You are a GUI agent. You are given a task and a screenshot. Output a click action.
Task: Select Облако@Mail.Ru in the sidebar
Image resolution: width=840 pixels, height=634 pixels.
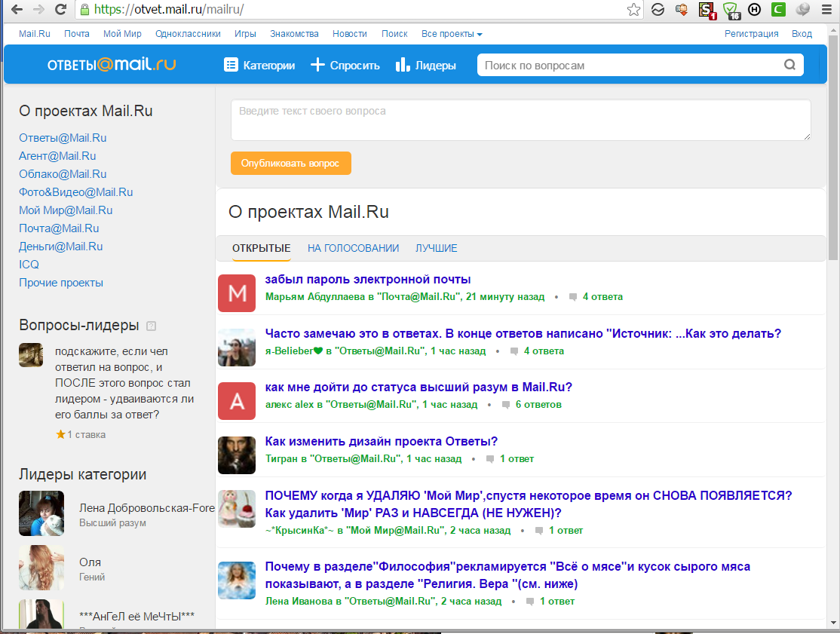click(63, 174)
